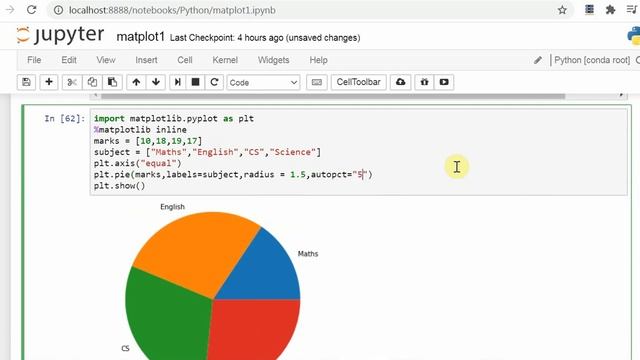Click the cloud upload icon in the toolbar
Viewport: 640px width, 360px height.
pos(400,82)
